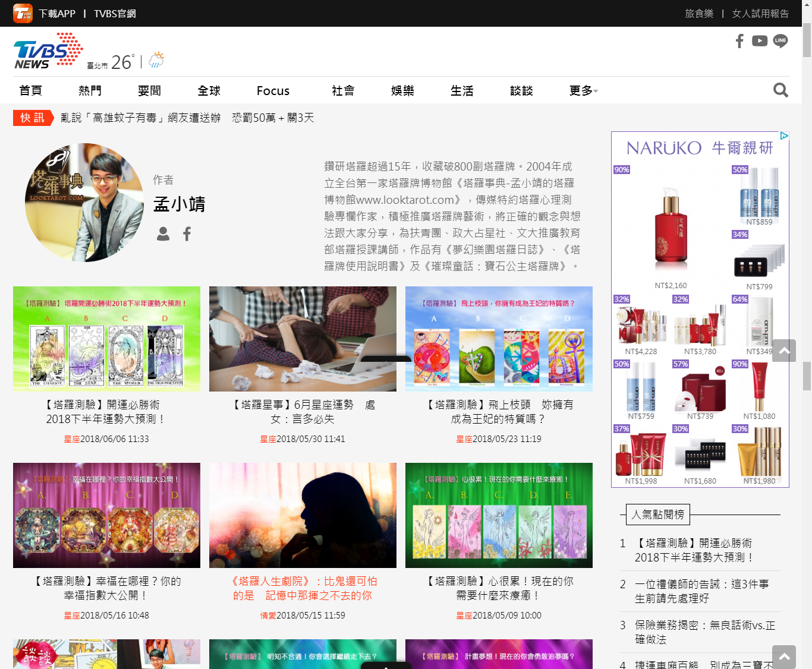The image size is (812, 669).
Task: Go to 首頁 nav item
Action: point(31,91)
